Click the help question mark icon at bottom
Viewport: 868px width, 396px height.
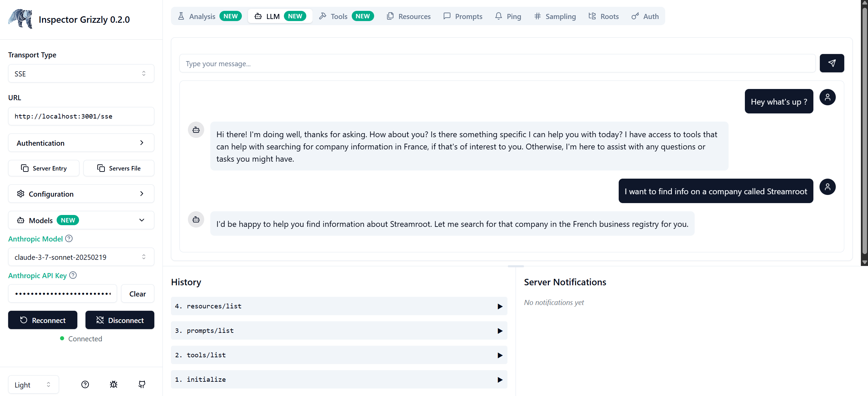tap(85, 384)
